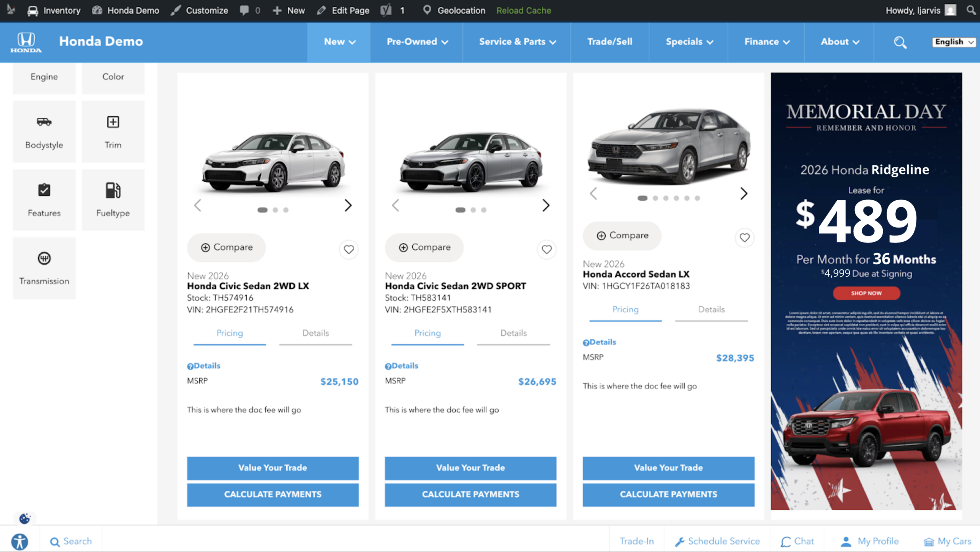The image size is (980, 552).
Task: Click Geolocation in the admin bar
Action: point(454,10)
